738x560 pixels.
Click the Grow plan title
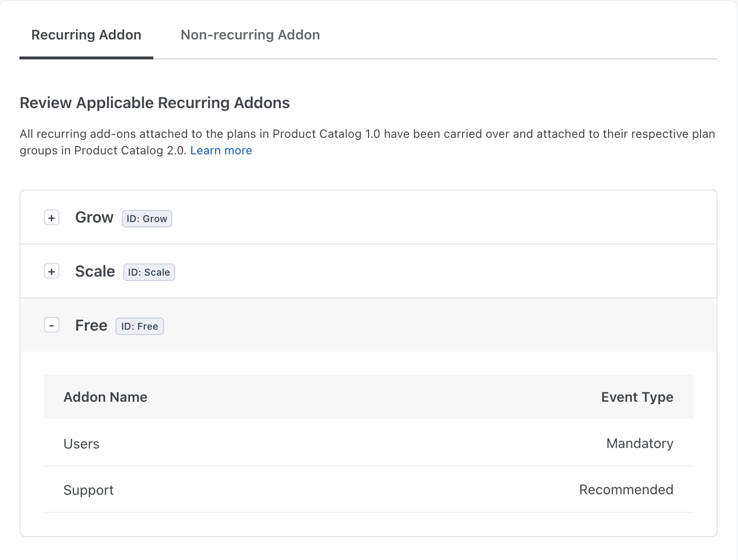[94, 218]
